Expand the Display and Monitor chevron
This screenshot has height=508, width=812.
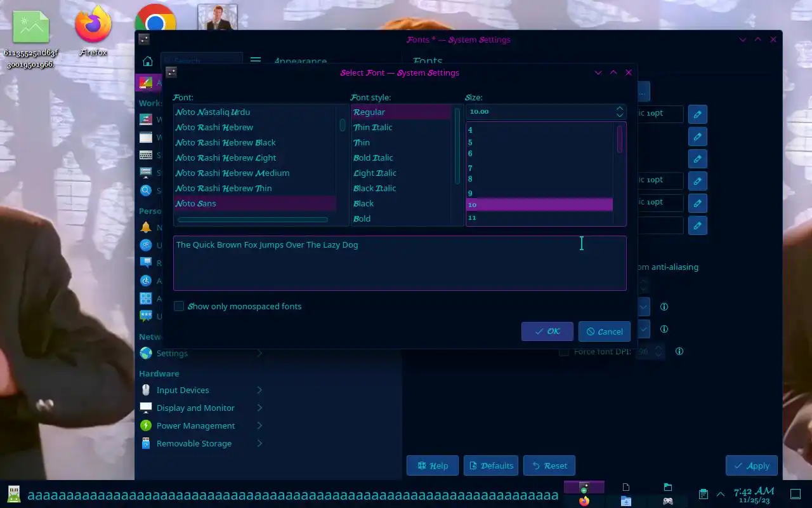click(x=259, y=408)
